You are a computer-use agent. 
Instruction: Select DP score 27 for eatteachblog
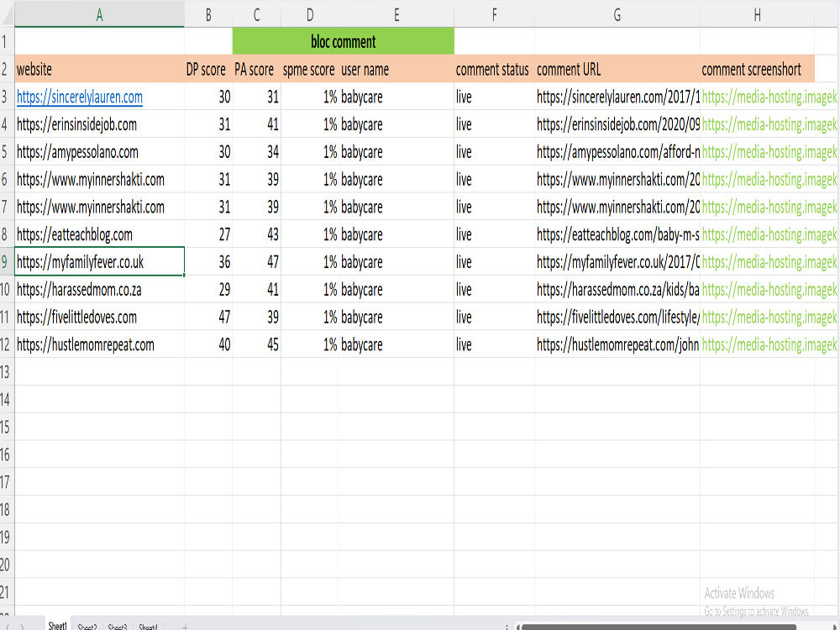[x=208, y=234]
